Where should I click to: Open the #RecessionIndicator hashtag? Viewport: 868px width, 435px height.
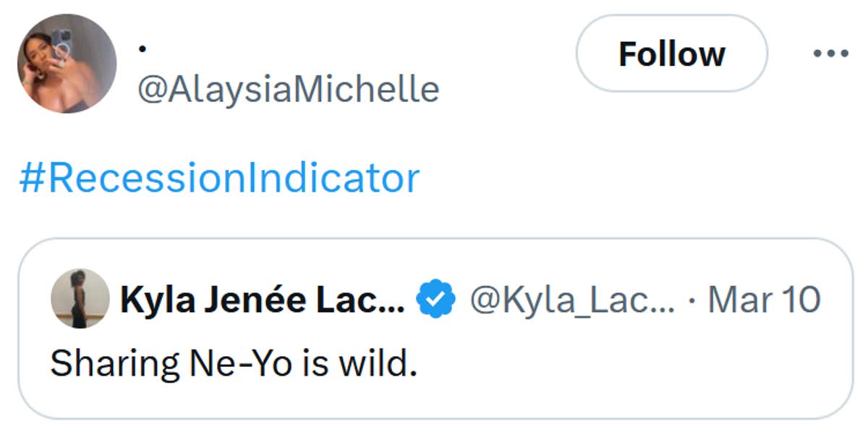point(219,178)
